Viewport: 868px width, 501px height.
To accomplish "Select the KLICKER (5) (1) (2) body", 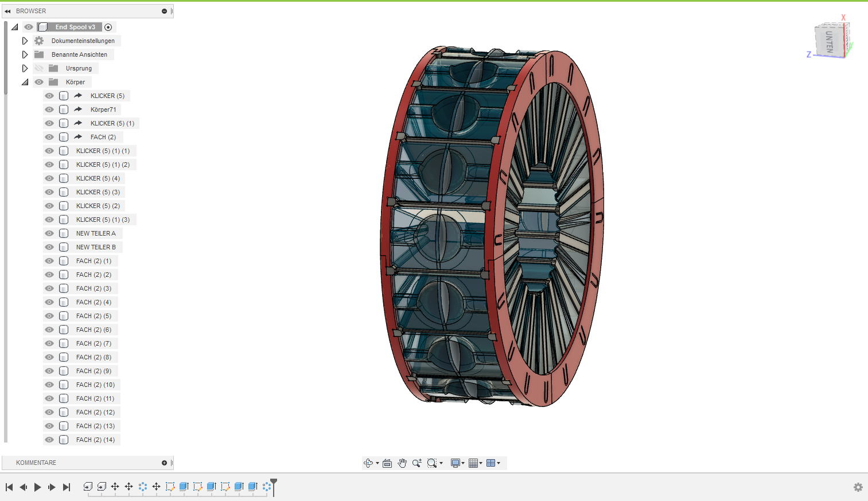I will 103,165.
